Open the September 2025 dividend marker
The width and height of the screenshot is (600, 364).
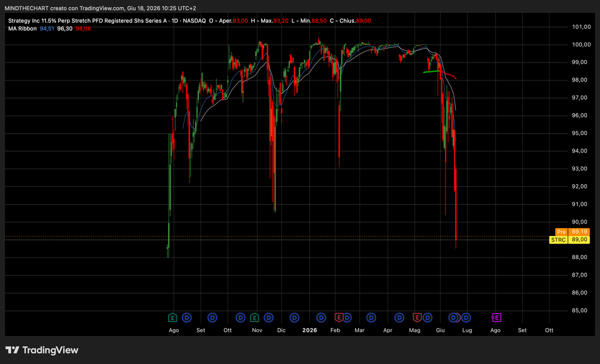click(x=212, y=317)
